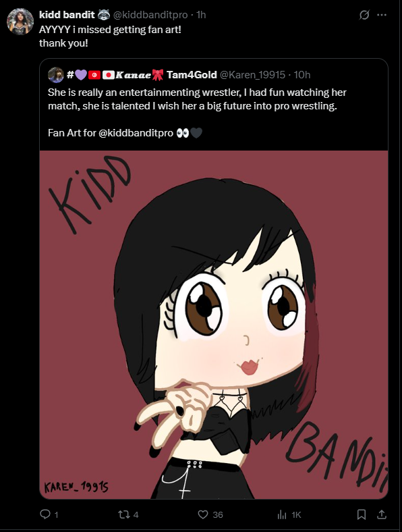Screen dimensions: 402x532
Task: Like the post with the heart icon
Action: (203, 514)
